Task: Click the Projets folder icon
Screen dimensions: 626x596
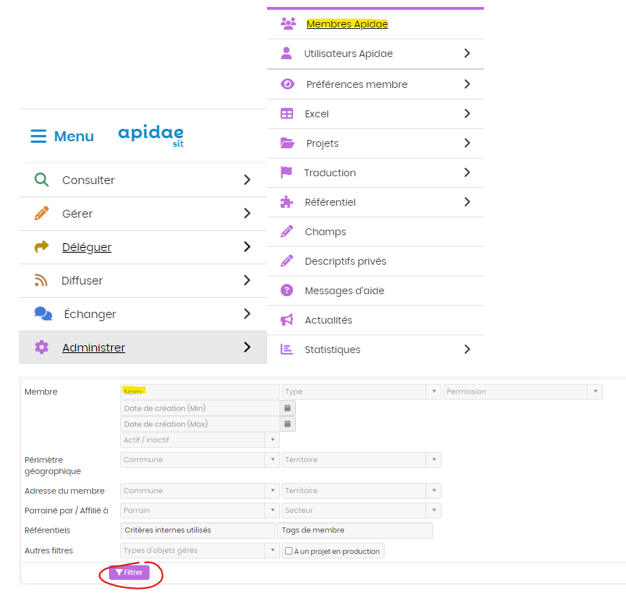Action: tap(287, 143)
